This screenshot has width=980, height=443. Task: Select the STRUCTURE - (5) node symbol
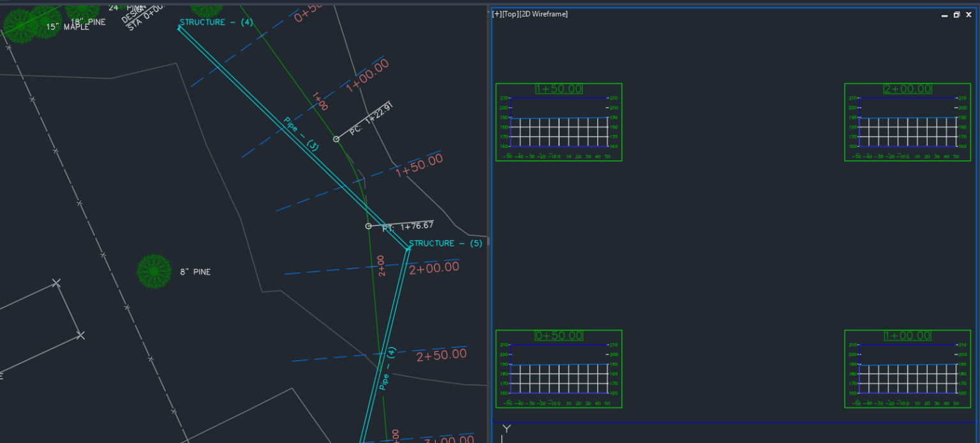(408, 249)
